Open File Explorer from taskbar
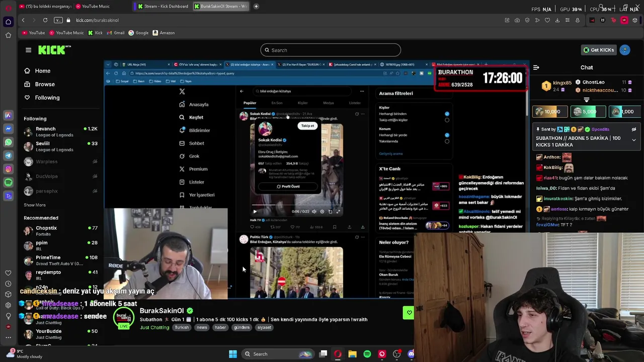This screenshot has height=362, width=644. [352, 354]
